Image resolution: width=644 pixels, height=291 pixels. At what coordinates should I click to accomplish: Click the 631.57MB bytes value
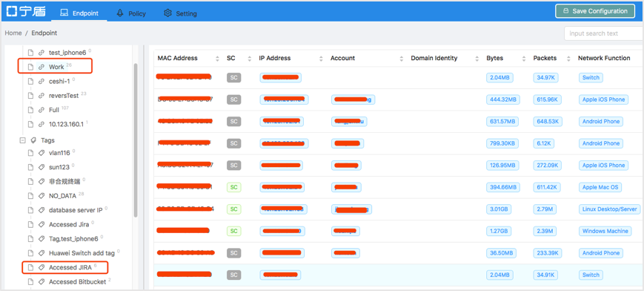coord(503,122)
